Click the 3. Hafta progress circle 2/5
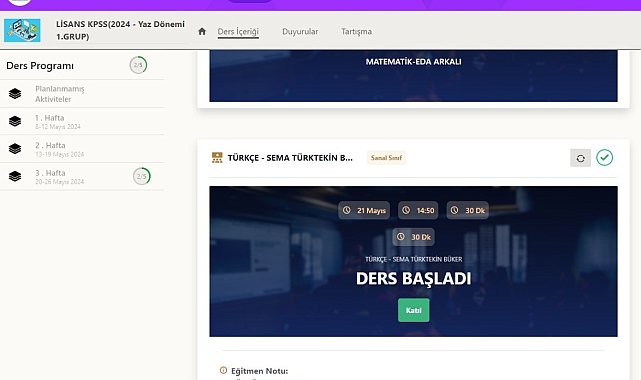 [x=141, y=176]
